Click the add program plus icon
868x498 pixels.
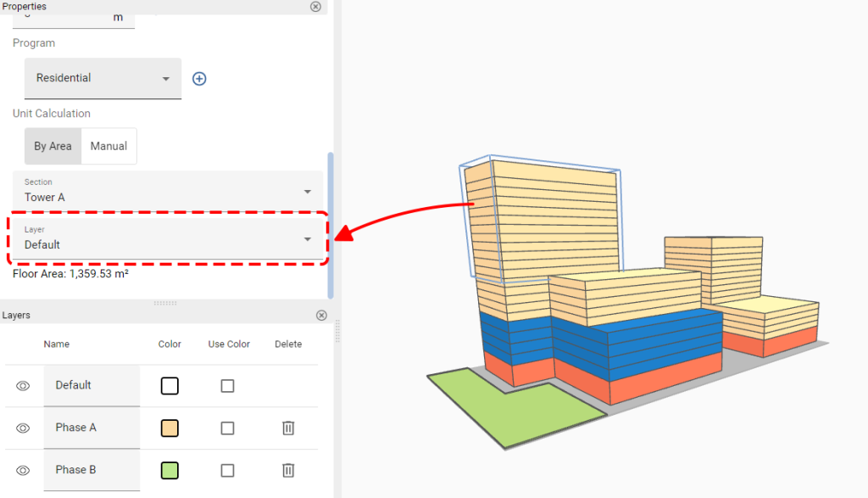tap(198, 78)
